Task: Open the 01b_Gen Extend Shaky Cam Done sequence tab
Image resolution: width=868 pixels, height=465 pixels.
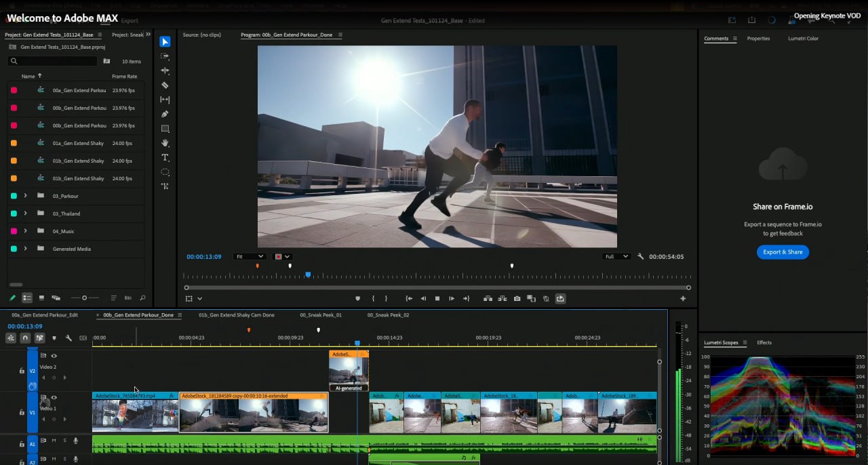Action: pyautogui.click(x=236, y=315)
